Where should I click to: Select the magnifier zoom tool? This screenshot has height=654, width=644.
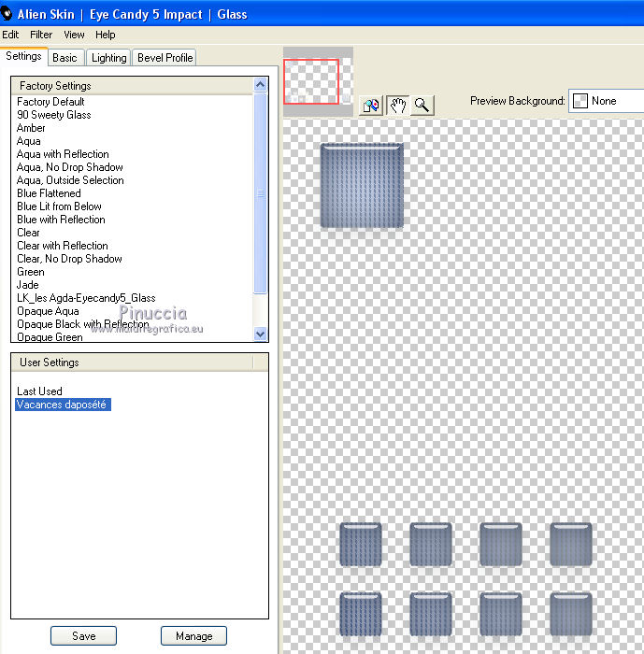[422, 106]
